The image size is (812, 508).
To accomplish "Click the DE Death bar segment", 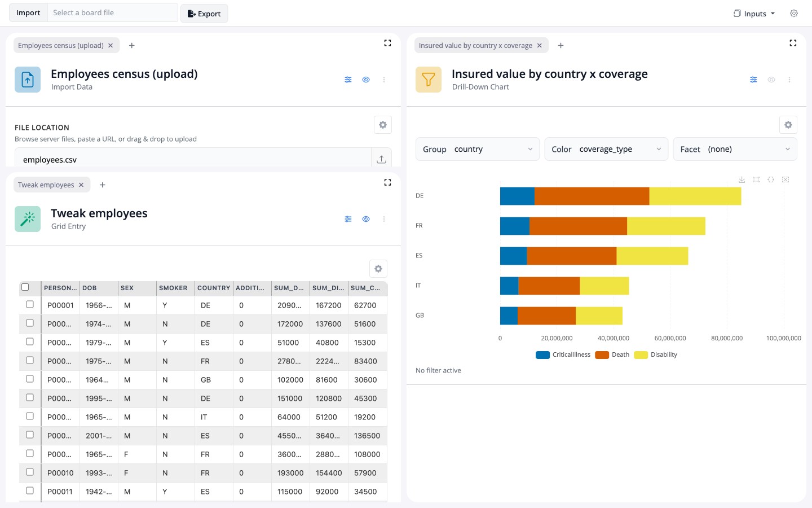I will pos(592,196).
